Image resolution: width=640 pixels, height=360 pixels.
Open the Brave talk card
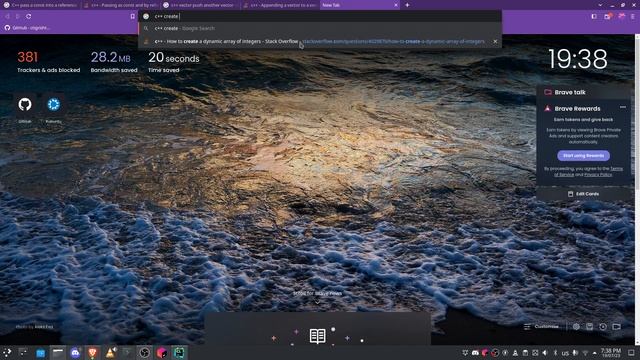click(584, 92)
